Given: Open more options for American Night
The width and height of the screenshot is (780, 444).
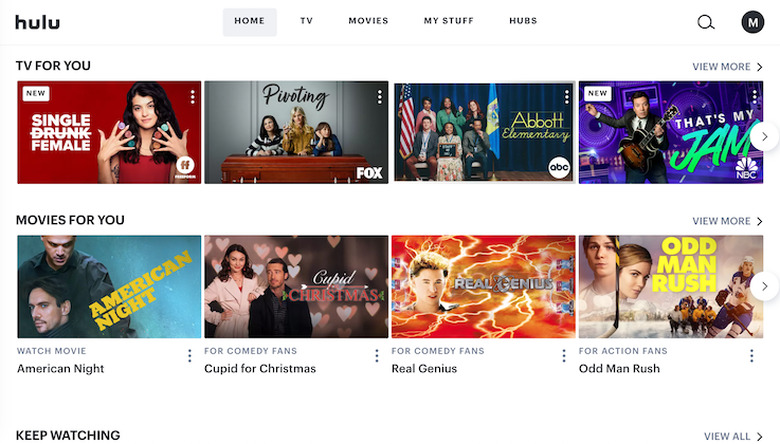Looking at the screenshot, I should (190, 355).
